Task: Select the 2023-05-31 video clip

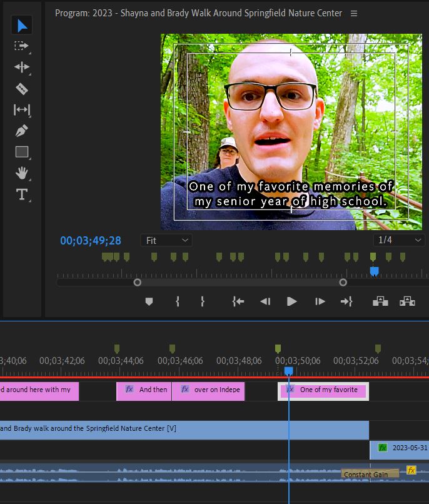Action: tap(400, 450)
